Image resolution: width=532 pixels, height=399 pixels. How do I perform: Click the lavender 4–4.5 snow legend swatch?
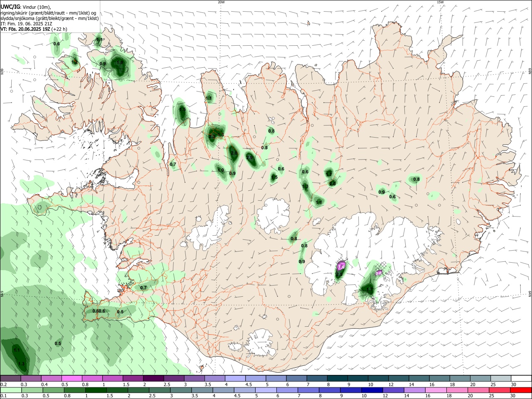click(x=236, y=378)
